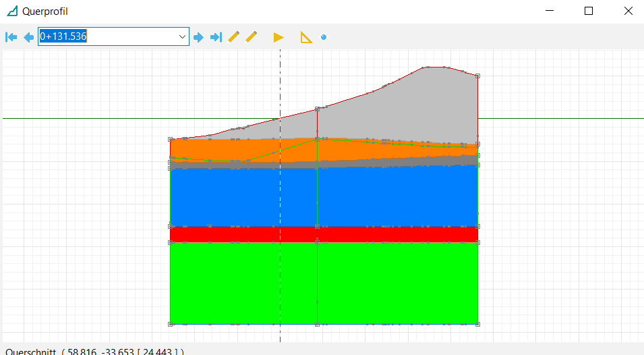
Task: Jump to the last cross-section station
Action: pos(216,37)
